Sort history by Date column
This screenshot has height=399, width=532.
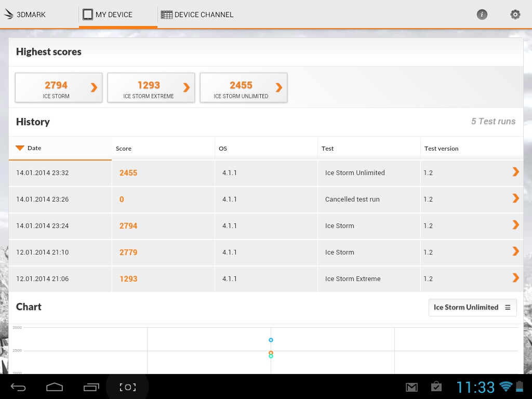pyautogui.click(x=60, y=148)
